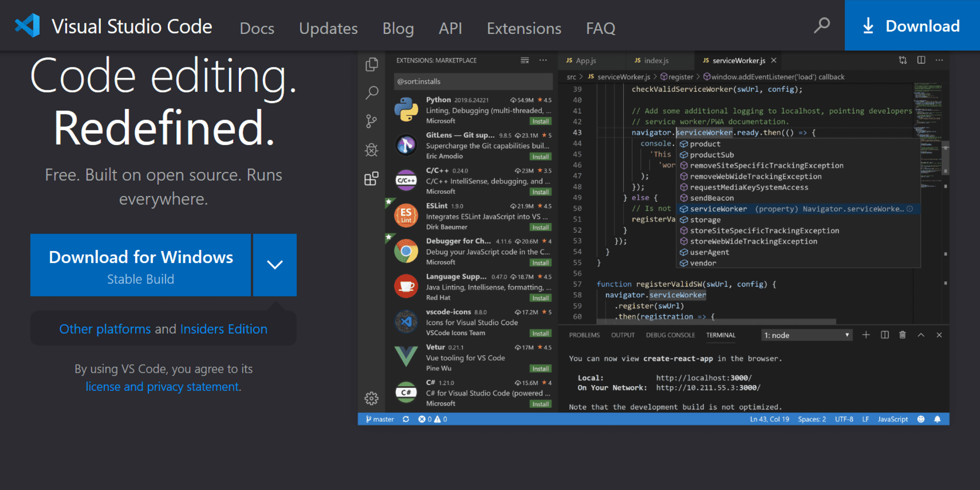Screen dimensions: 980x490
Task: Select the Extensions blocks icon in activity bar
Action: coord(372,178)
